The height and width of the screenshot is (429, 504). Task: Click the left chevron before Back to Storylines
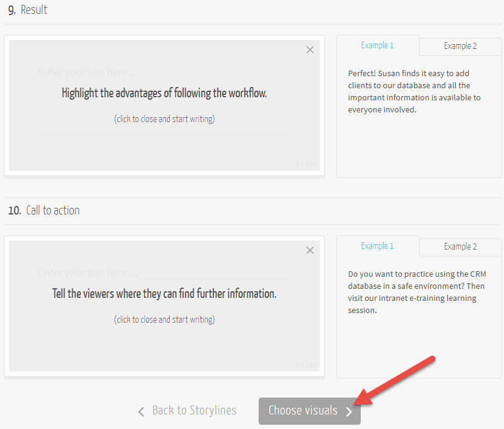pyautogui.click(x=141, y=411)
